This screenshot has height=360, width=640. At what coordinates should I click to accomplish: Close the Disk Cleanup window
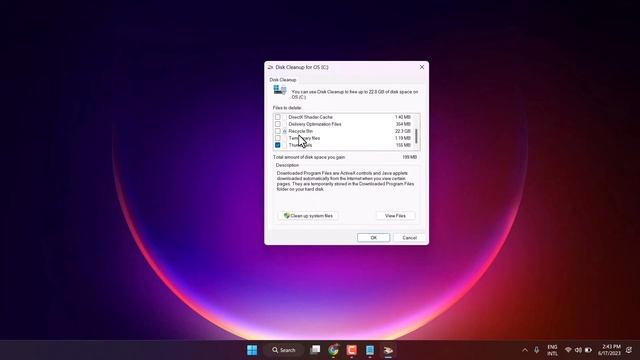click(x=422, y=67)
